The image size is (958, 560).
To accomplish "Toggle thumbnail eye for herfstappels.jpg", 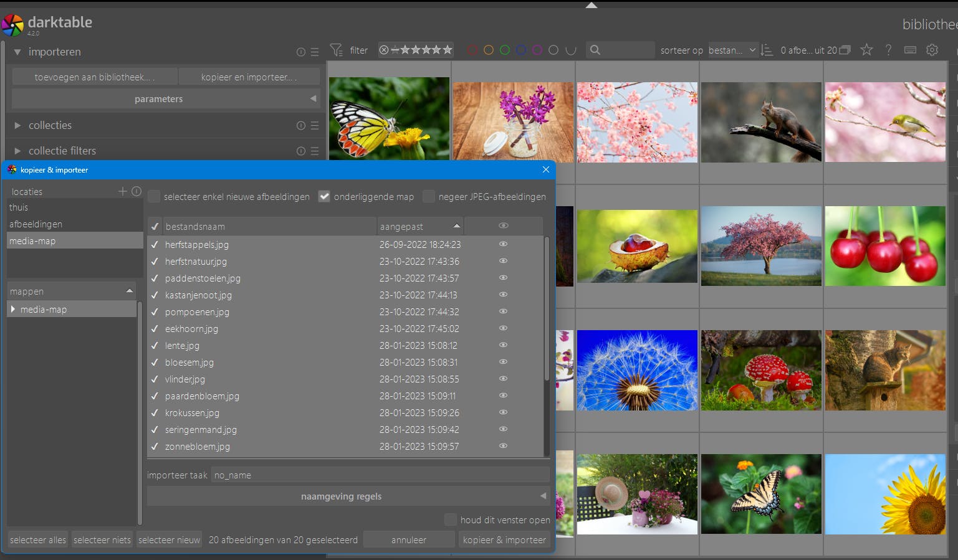I will (x=503, y=244).
